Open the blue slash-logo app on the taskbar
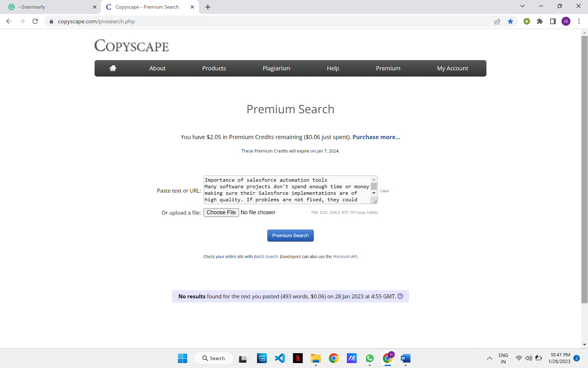Screen dimensions: 588x368 coord(352,359)
